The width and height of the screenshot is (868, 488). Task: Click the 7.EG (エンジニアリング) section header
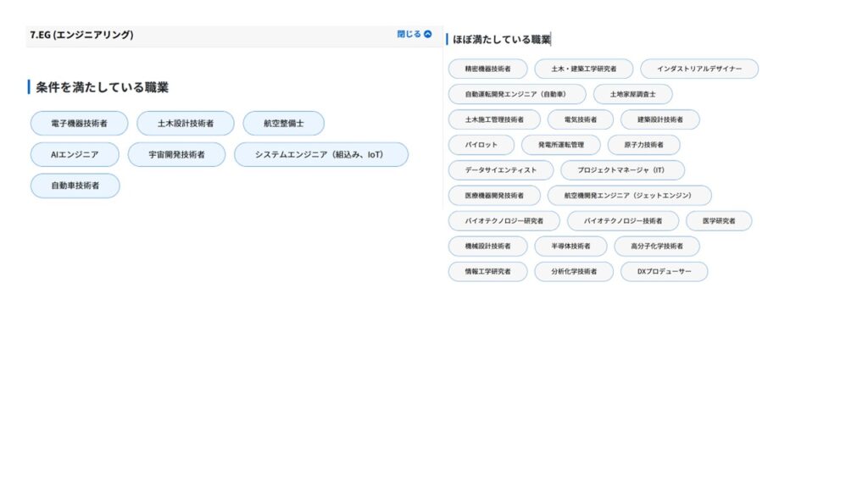tap(82, 36)
